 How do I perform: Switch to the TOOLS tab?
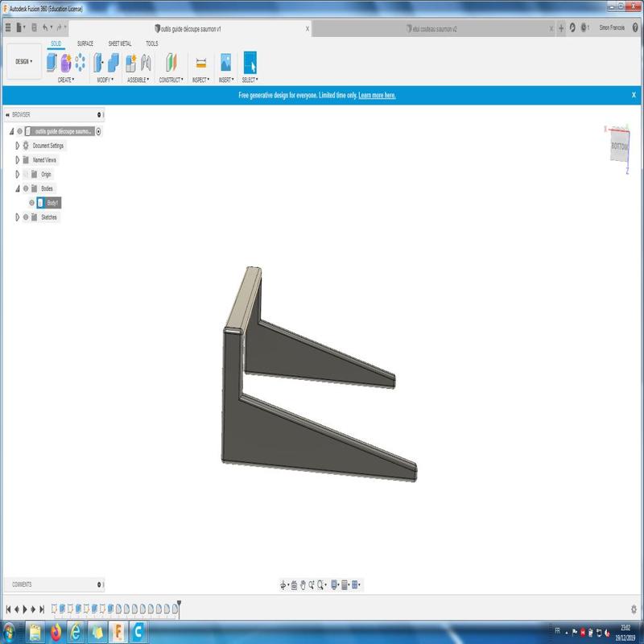point(151,43)
